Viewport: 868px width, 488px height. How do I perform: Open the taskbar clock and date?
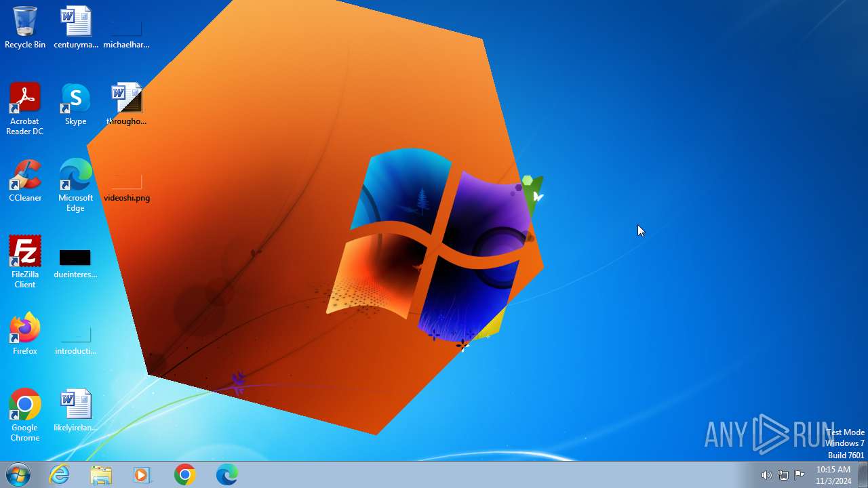pyautogui.click(x=833, y=475)
